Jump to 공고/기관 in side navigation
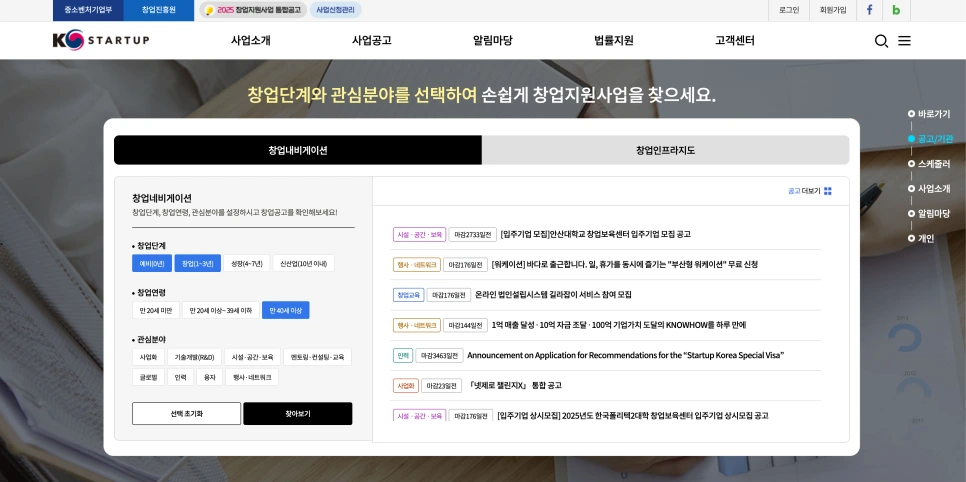 (x=935, y=139)
